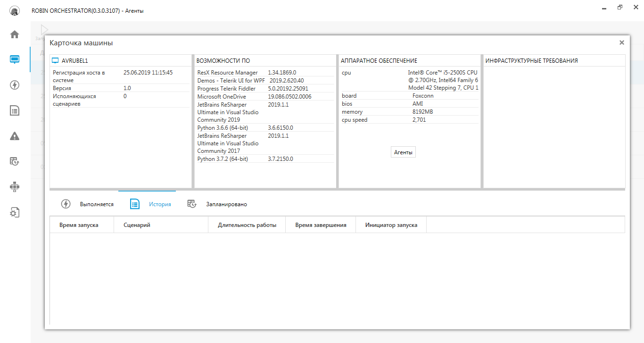
Task: Click the История list icon
Action: pos(135,204)
